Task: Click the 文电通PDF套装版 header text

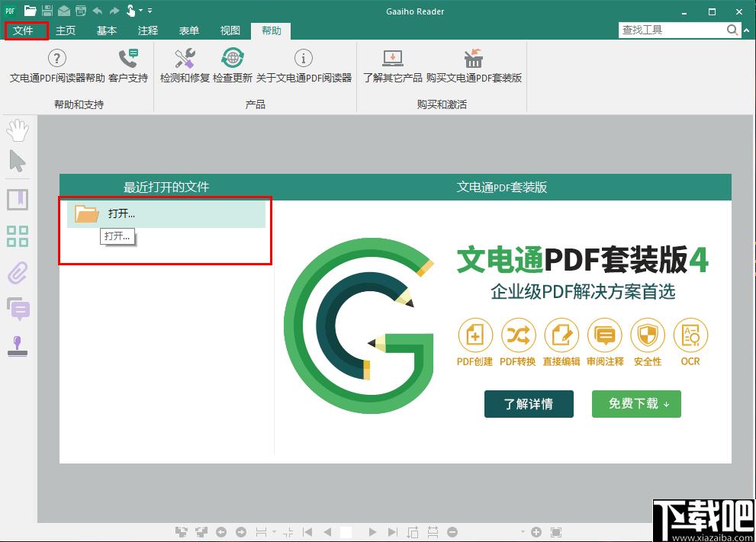Action: tap(502, 187)
